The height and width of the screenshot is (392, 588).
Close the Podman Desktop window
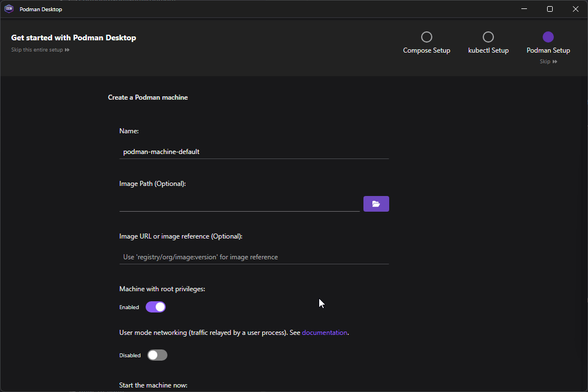click(x=576, y=9)
